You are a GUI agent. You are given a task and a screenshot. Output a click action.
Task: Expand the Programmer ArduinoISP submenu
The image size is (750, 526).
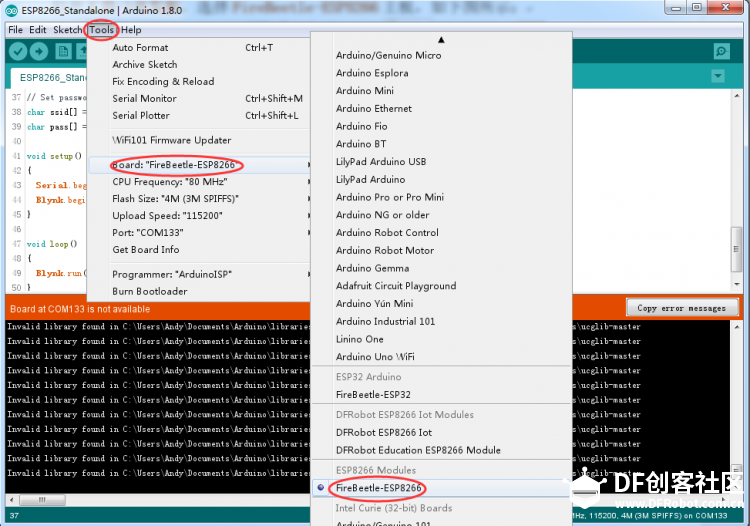199,274
